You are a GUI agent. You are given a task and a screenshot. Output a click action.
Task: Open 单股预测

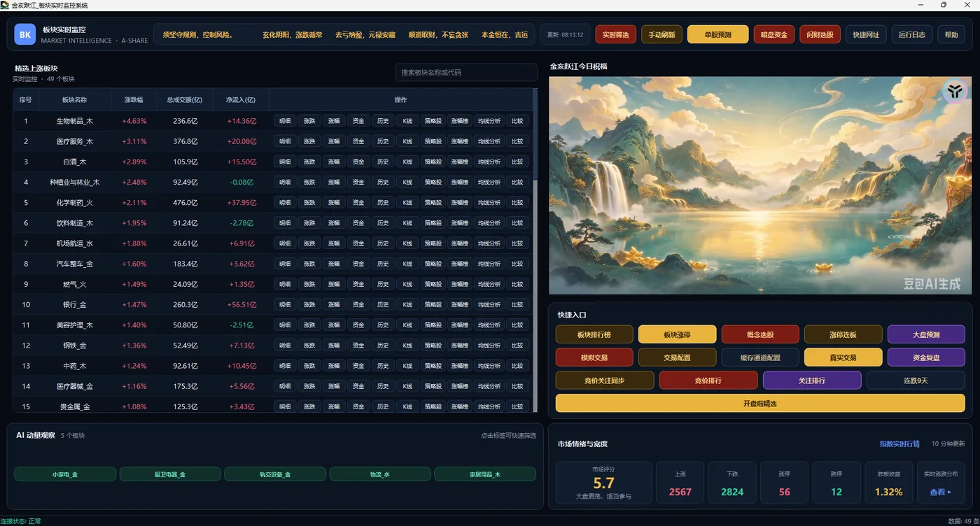[717, 34]
